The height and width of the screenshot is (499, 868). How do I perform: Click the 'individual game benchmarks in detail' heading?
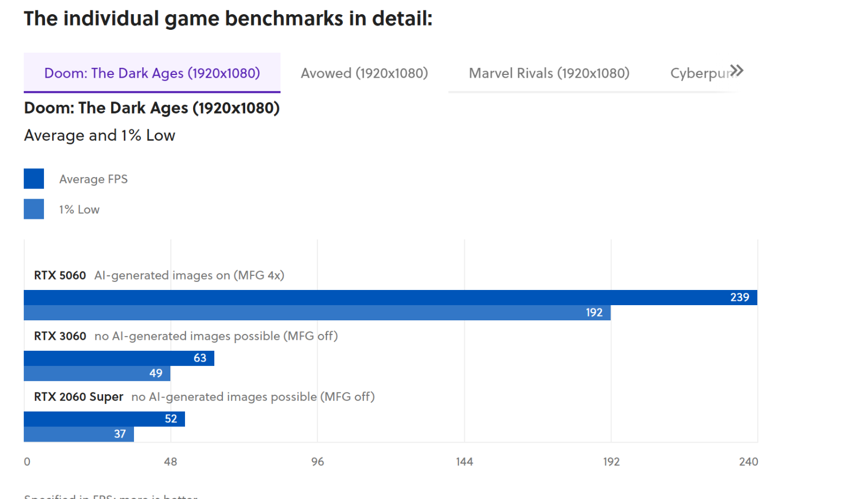(x=228, y=18)
